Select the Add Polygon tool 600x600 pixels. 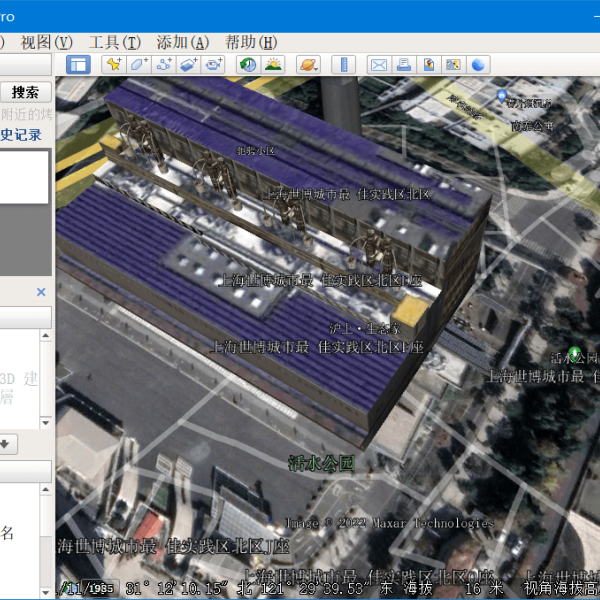(x=138, y=65)
